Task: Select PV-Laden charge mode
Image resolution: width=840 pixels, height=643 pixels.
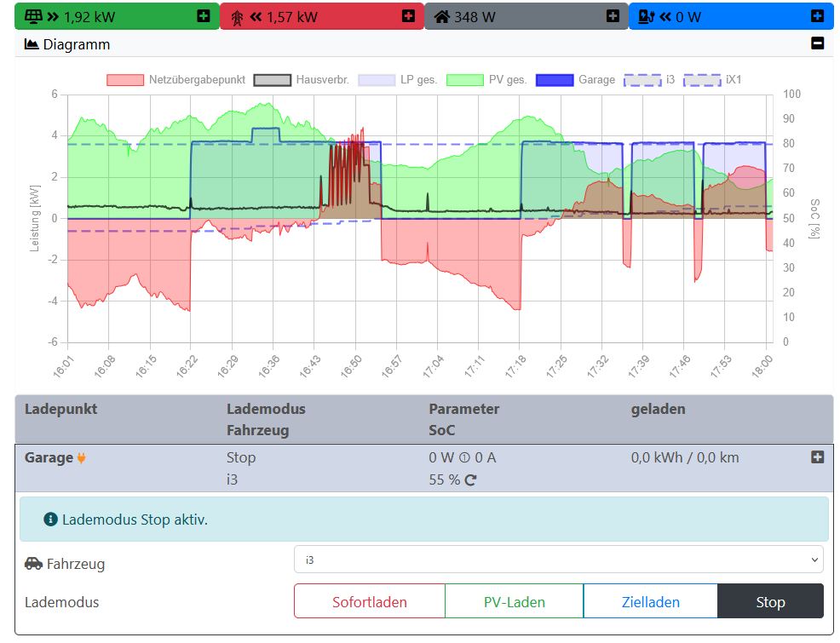Action: (x=514, y=601)
